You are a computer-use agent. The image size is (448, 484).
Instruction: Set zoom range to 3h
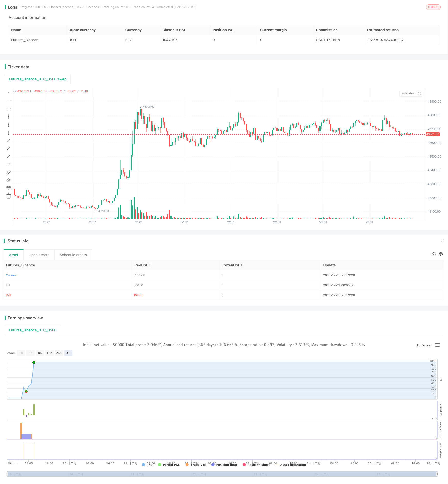[30, 353]
